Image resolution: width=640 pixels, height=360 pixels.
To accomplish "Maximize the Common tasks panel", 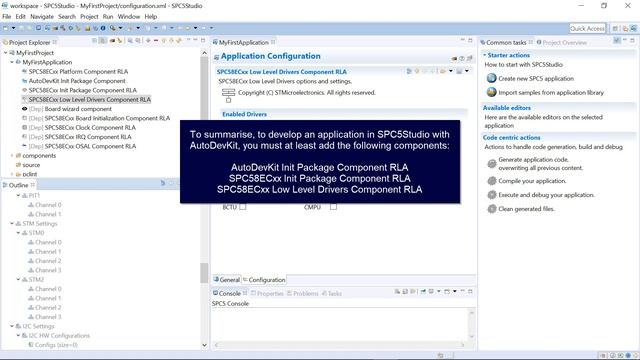I will click(632, 40).
